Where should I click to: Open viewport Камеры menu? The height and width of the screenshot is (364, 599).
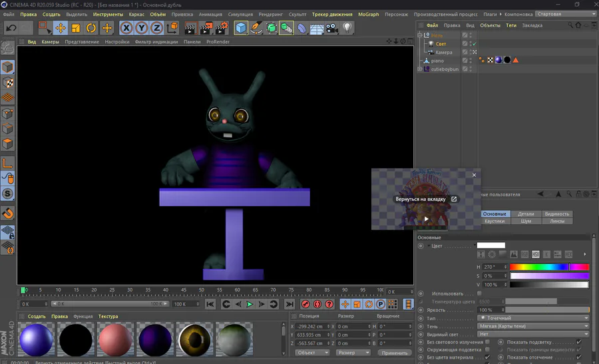click(50, 42)
